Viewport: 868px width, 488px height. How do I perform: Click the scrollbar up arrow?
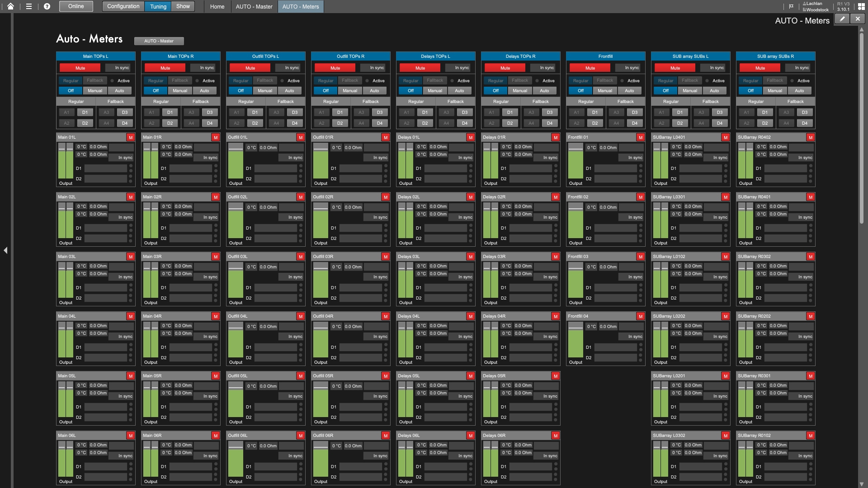click(x=861, y=30)
